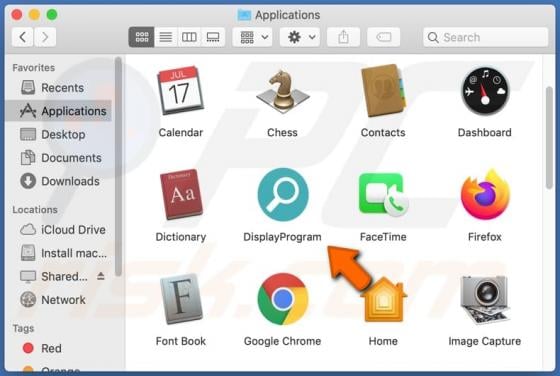Open Network in the sidebar
The height and width of the screenshot is (376, 560).
click(59, 300)
